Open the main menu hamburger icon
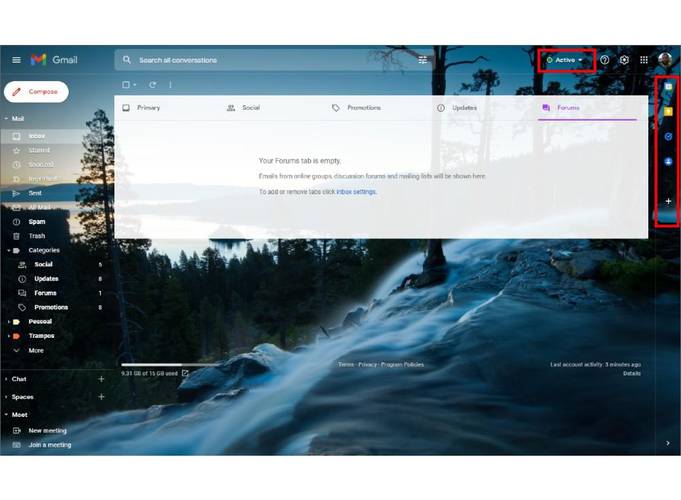The height and width of the screenshot is (500, 681). click(x=17, y=60)
